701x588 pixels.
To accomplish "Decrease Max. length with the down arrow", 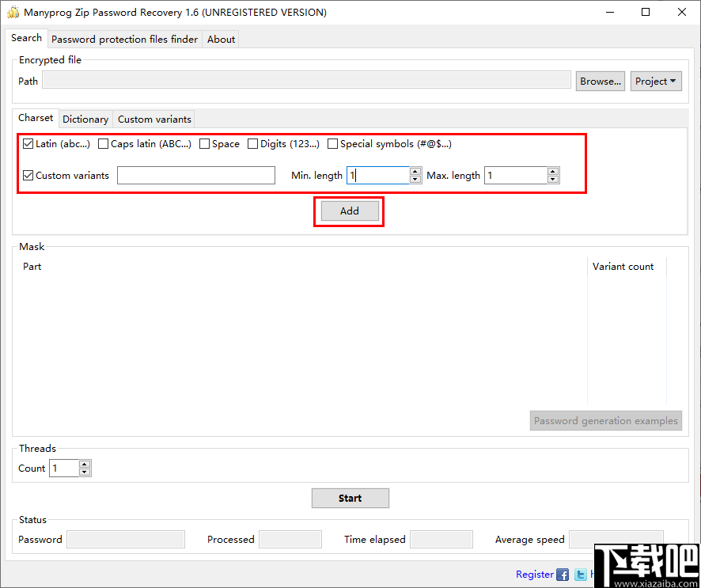I will point(552,179).
